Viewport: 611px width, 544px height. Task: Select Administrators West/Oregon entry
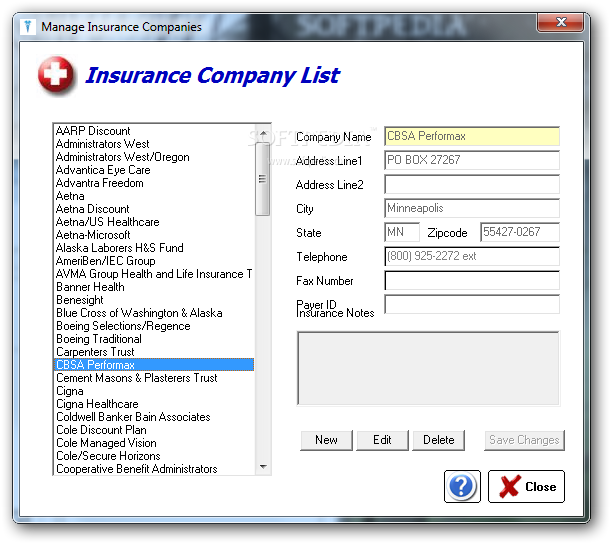(154, 157)
